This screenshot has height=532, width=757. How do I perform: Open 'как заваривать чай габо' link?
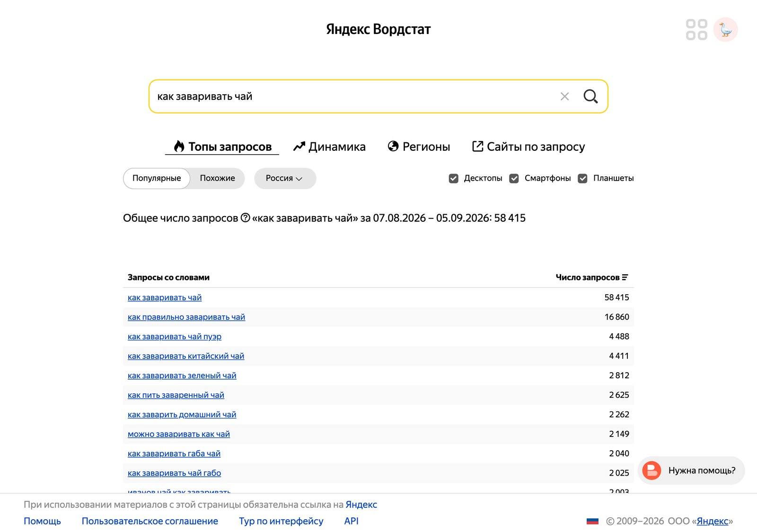[x=175, y=473]
